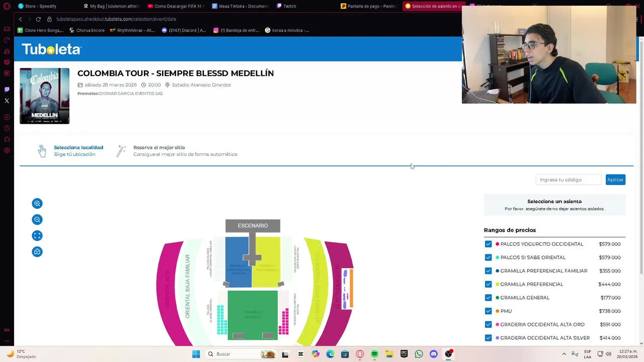644x362 pixels.
Task: Open horas a minutos Google bookmark
Action: [287, 30]
